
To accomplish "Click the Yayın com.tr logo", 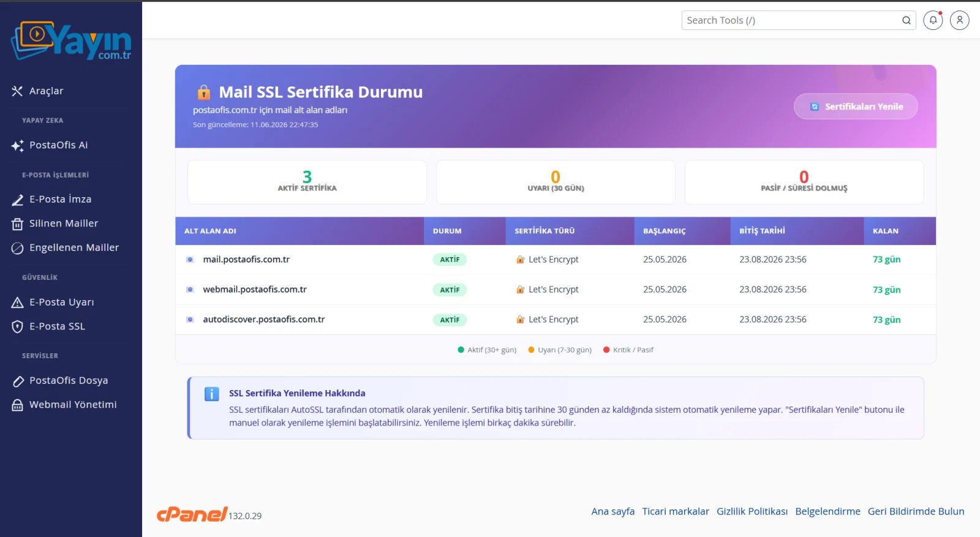I will tap(71, 40).
